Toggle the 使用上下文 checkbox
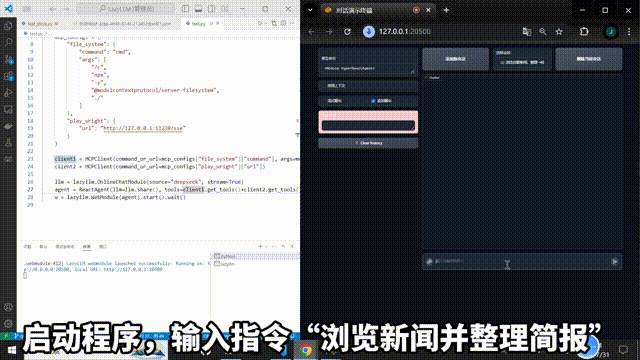 pyautogui.click(x=324, y=86)
